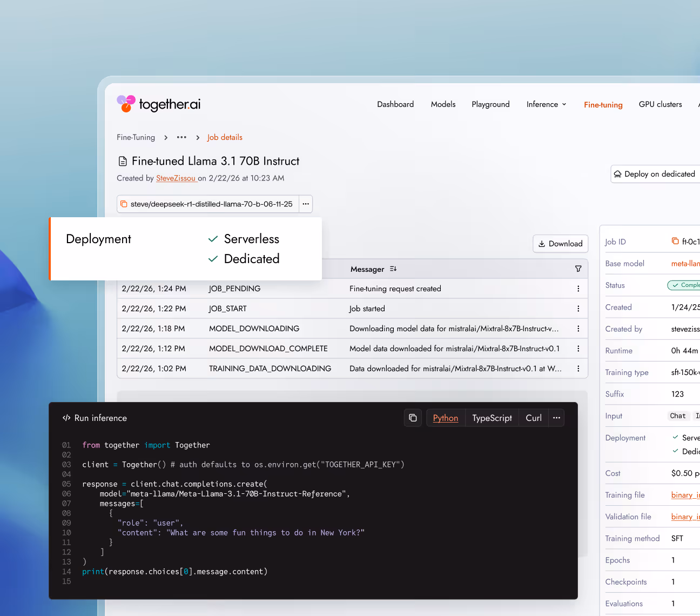The width and height of the screenshot is (700, 616).
Task: Copy the steve/deepseek model name
Action: coord(124,204)
